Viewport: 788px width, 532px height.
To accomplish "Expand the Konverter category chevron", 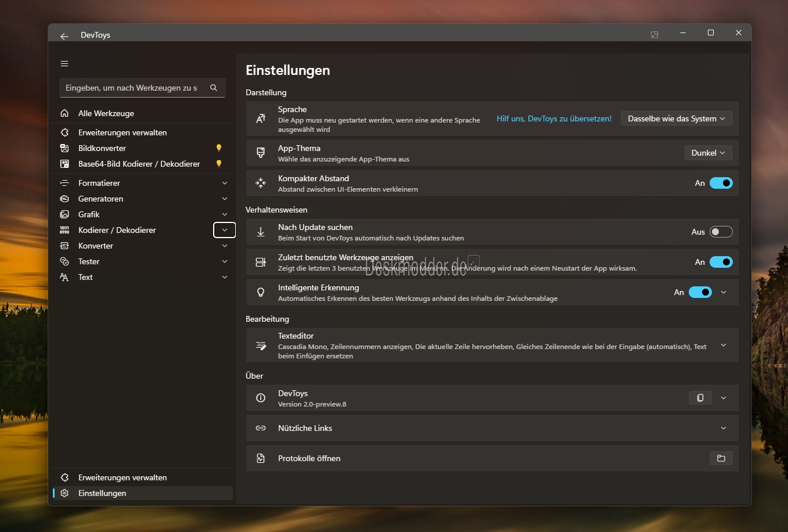I will [x=225, y=246].
